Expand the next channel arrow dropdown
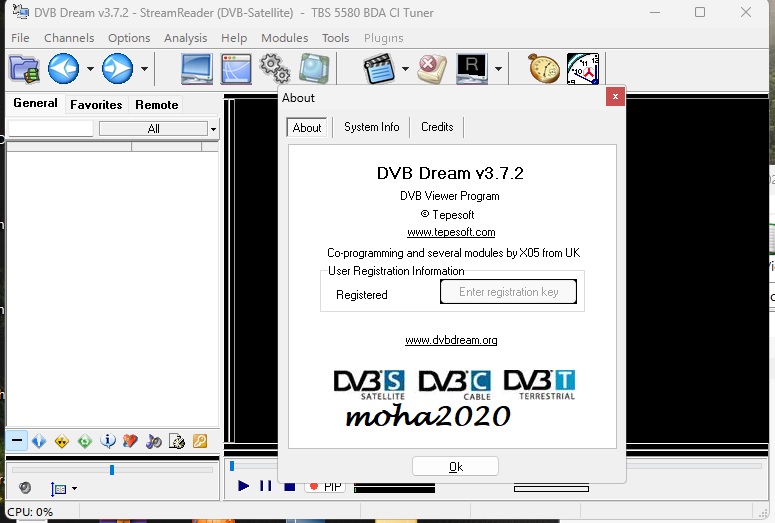775x523 pixels. pyautogui.click(x=144, y=69)
